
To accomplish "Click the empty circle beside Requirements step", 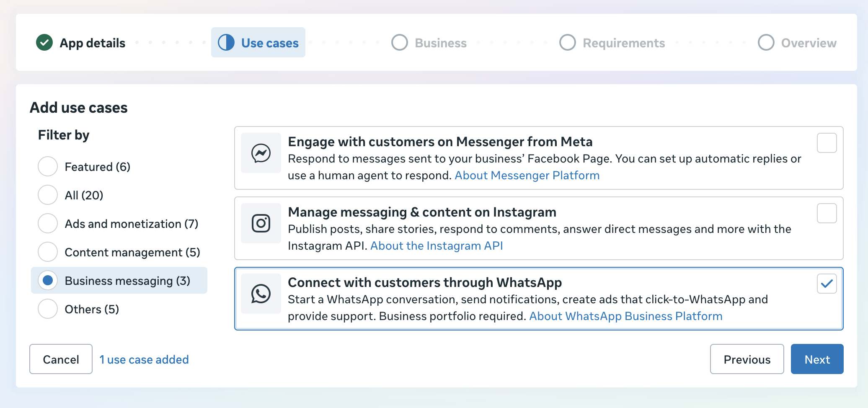I will pyautogui.click(x=568, y=42).
